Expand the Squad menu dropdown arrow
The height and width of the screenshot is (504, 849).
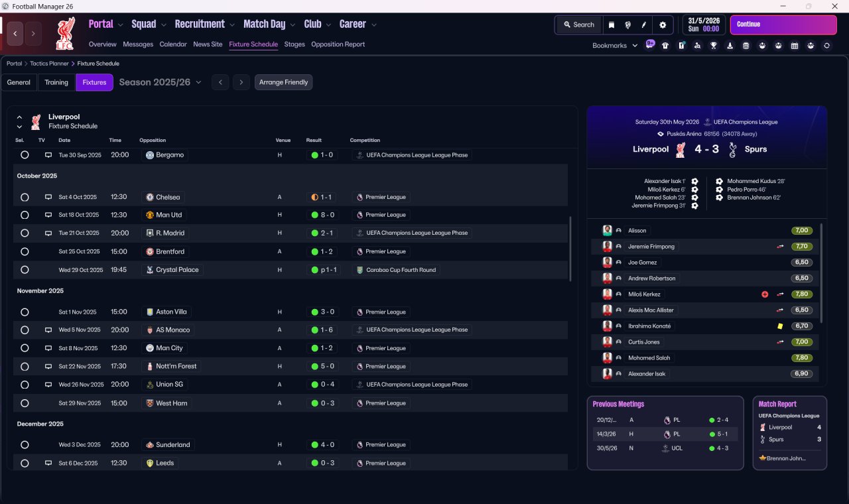pyautogui.click(x=163, y=25)
